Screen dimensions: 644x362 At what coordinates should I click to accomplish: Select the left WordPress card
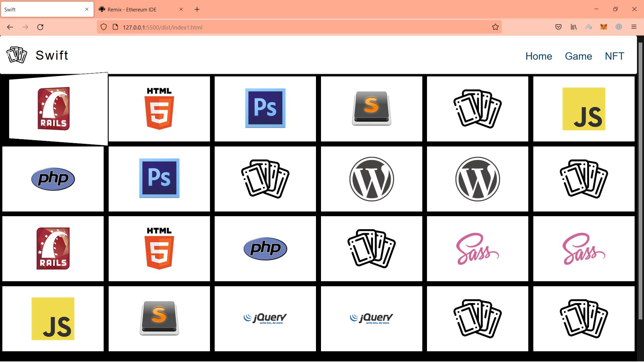[x=372, y=179]
